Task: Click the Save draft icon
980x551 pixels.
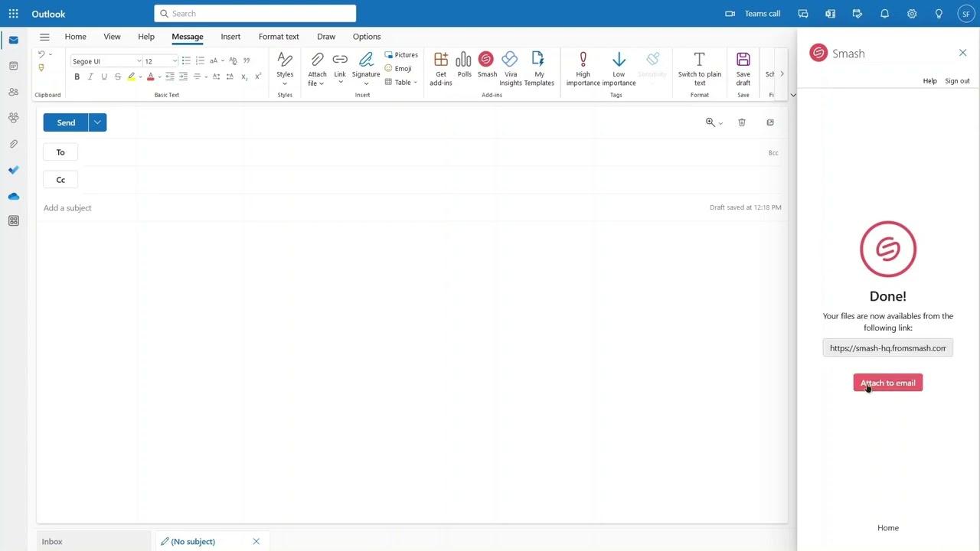Action: [x=743, y=69]
